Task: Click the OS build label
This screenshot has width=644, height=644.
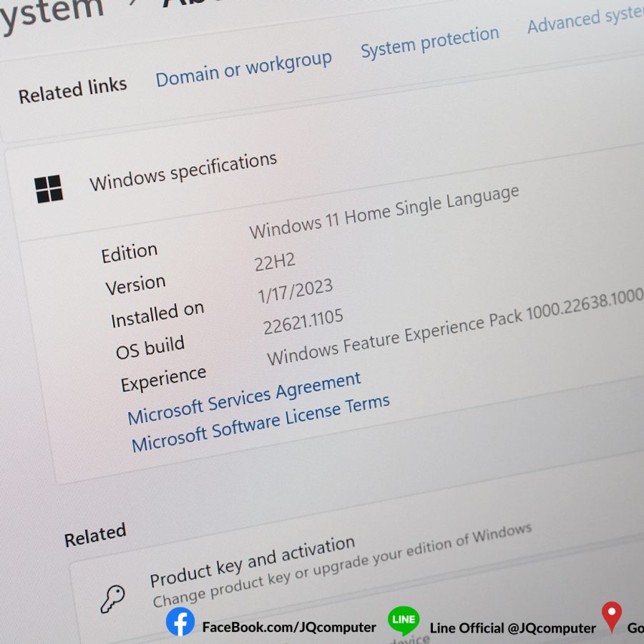Action: point(150,348)
